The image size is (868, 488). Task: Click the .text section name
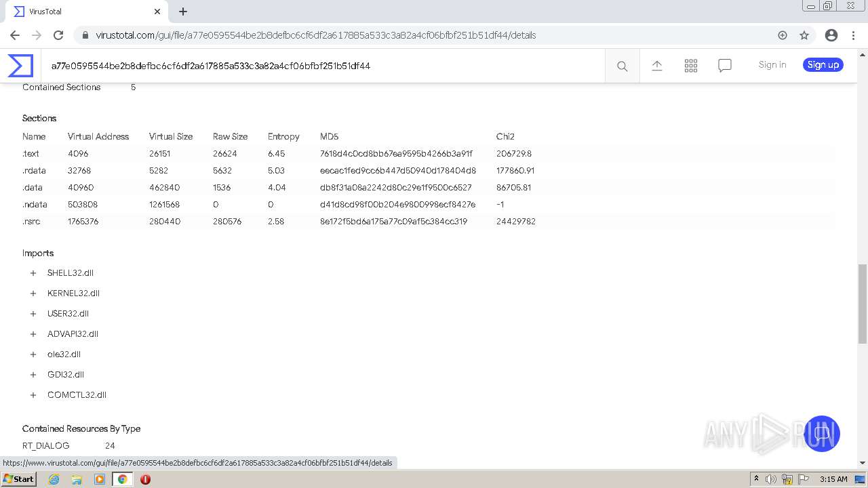pyautogui.click(x=31, y=154)
